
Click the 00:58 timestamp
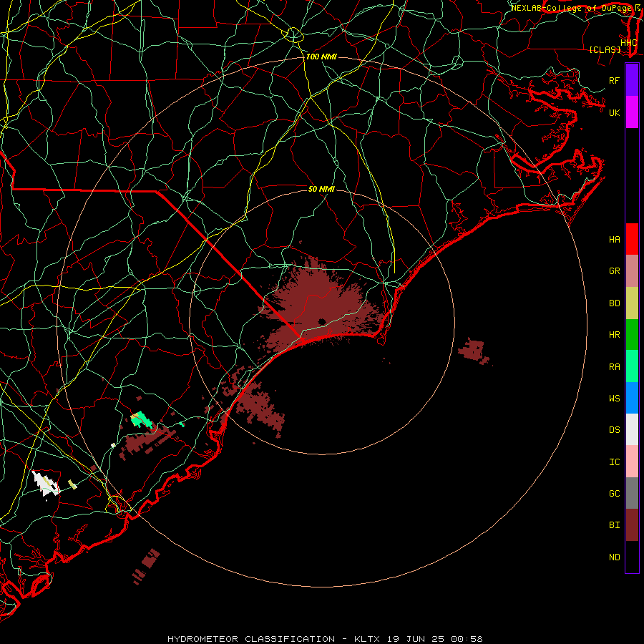click(x=467, y=639)
